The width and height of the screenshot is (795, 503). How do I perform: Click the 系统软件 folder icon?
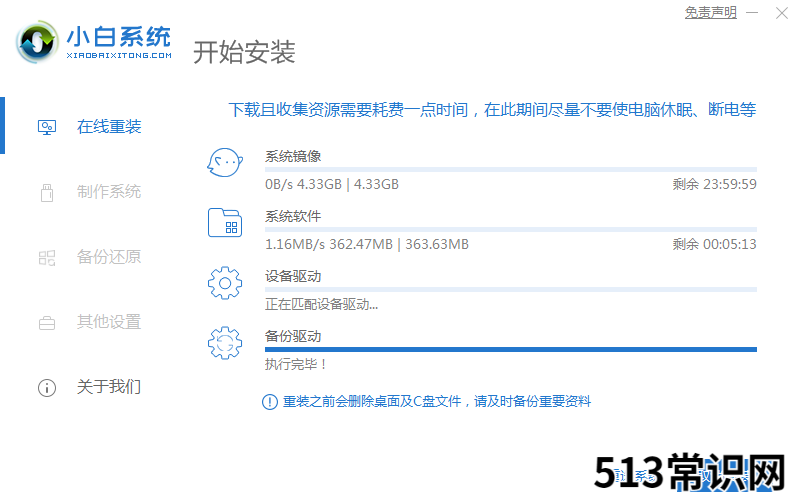pos(225,223)
